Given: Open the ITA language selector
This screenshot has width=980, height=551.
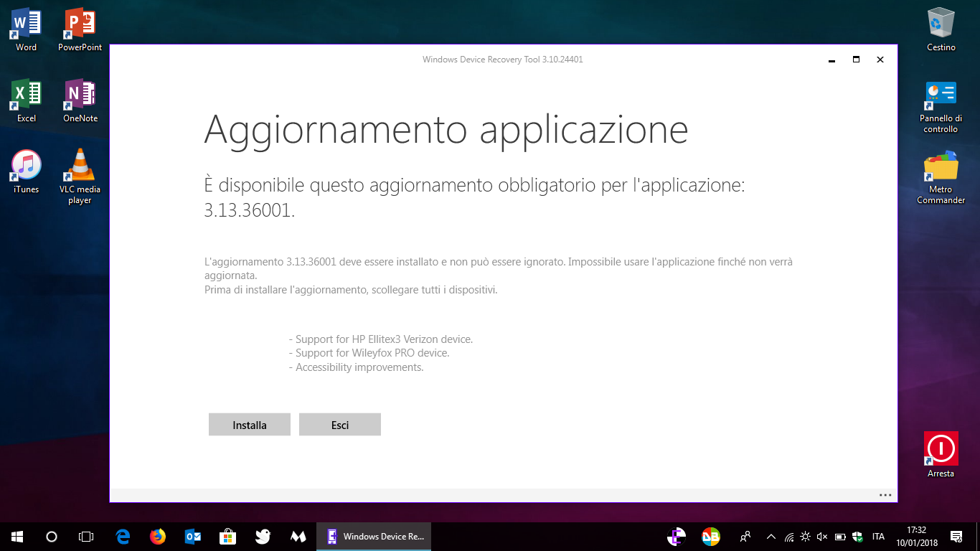Looking at the screenshot, I should [x=878, y=536].
